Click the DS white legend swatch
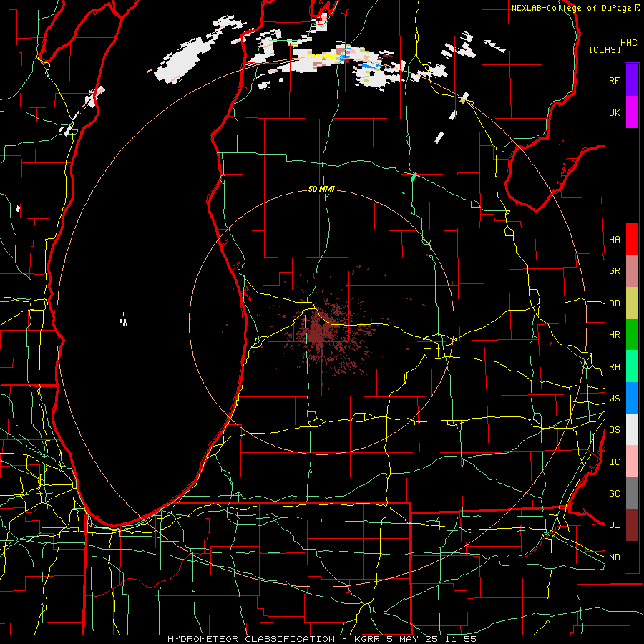Viewport: 644px width, 644px height. pyautogui.click(x=632, y=429)
